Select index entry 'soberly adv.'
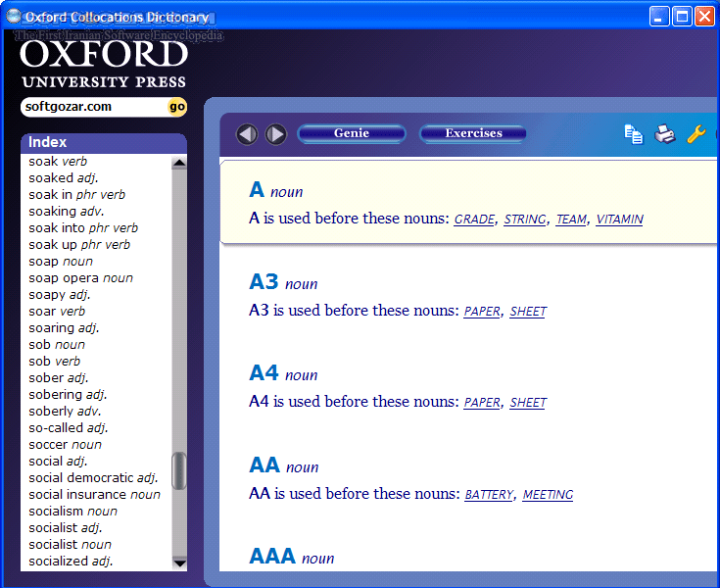The height and width of the screenshot is (588, 720). (65, 412)
